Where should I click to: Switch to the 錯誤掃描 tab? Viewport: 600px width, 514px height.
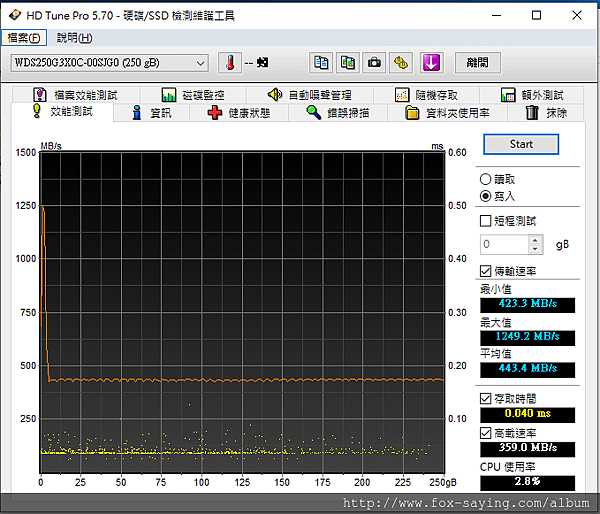pos(338,113)
